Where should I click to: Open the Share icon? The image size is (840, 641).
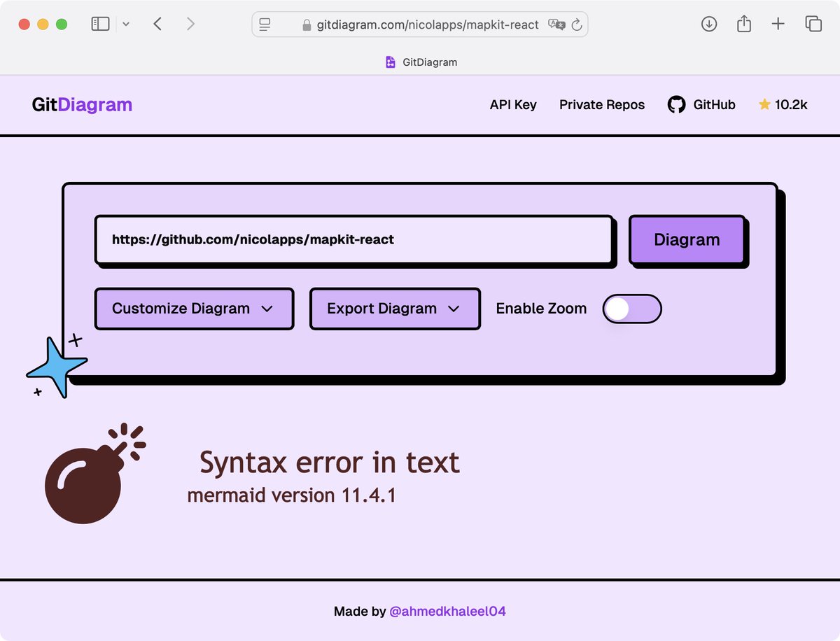pyautogui.click(x=744, y=24)
